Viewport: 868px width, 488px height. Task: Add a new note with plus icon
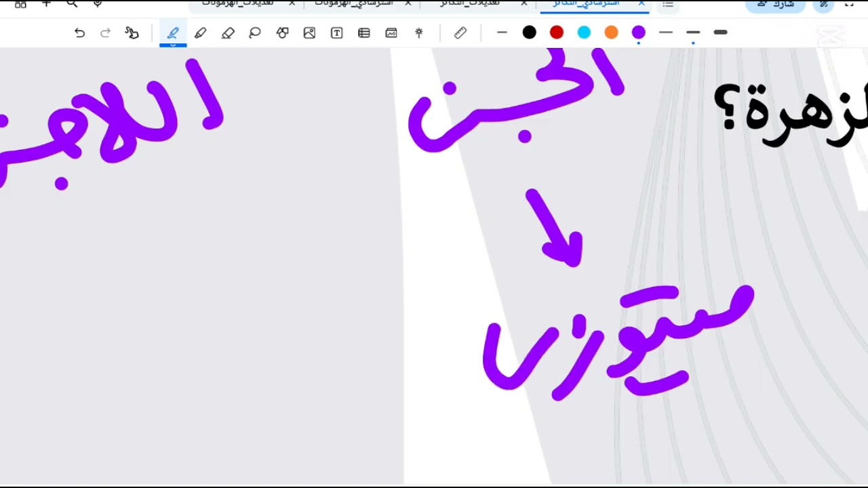tap(46, 4)
